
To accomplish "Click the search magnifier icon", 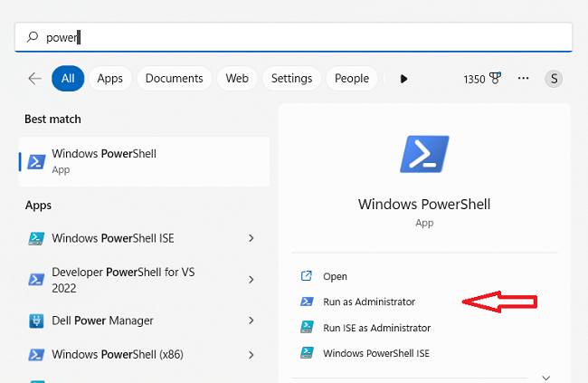I will pos(33,37).
